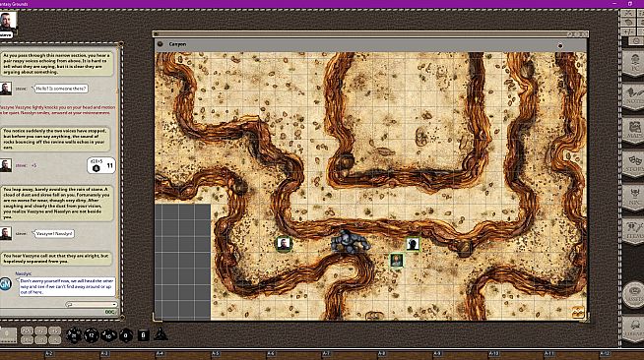Open the Assets round sidebar button
The height and width of the screenshot is (360, 644).
point(634,294)
